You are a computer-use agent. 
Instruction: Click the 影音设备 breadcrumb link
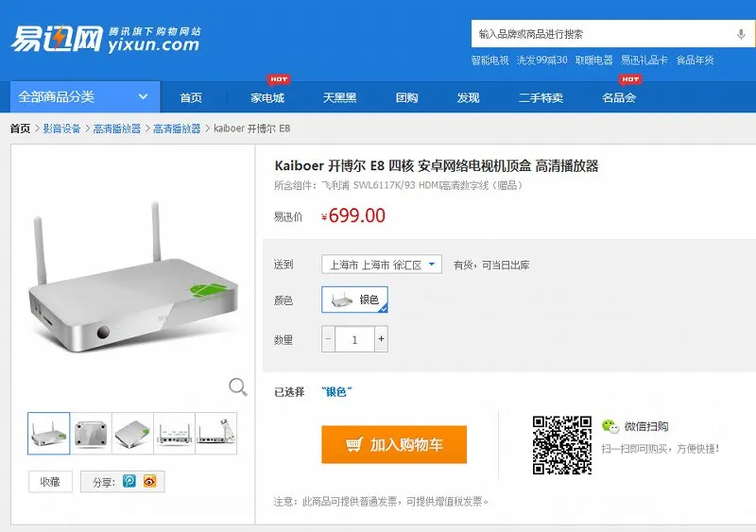pos(61,129)
